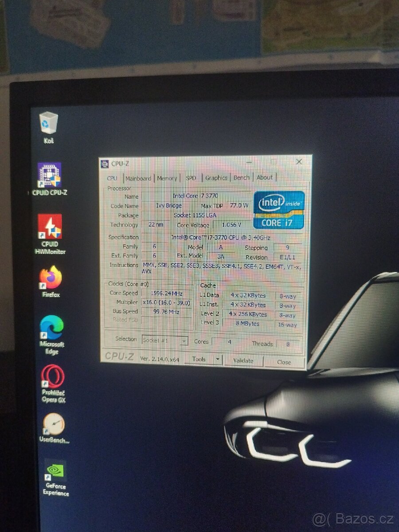Click the CPU-Z title bar app icon
The image size is (399, 532).
105,164
